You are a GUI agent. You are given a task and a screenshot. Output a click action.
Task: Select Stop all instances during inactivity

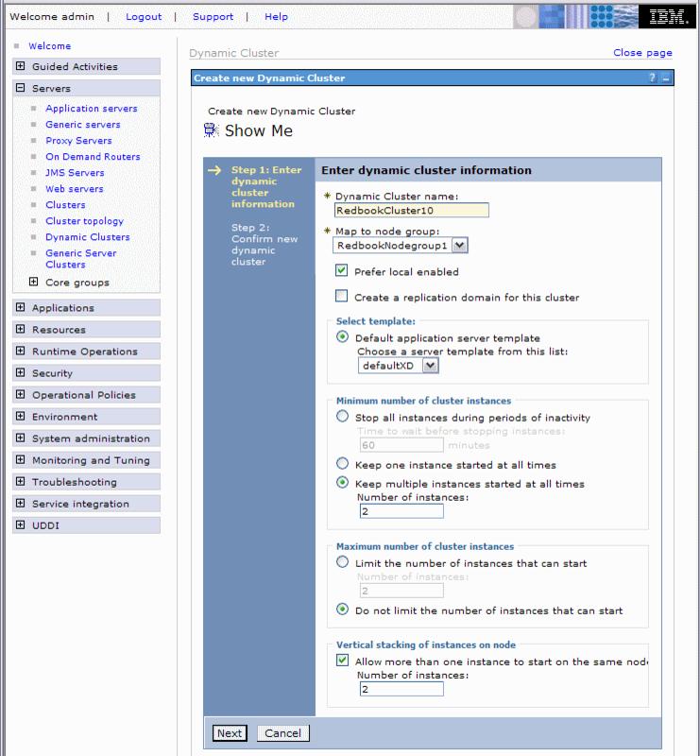342,416
